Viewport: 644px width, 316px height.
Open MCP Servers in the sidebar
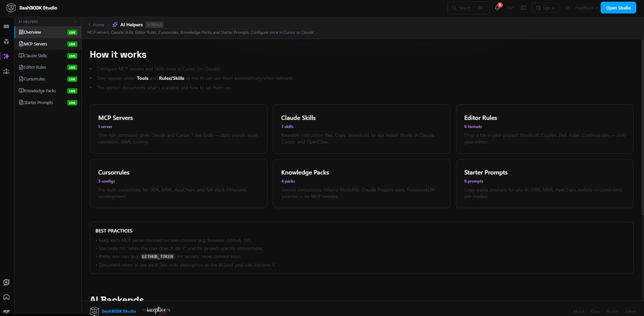(x=47, y=44)
